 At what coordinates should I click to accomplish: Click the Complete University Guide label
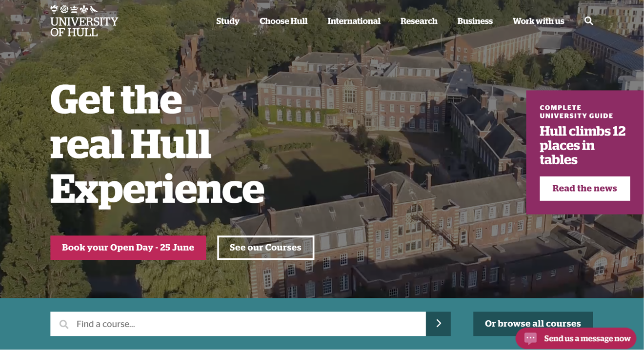click(576, 112)
